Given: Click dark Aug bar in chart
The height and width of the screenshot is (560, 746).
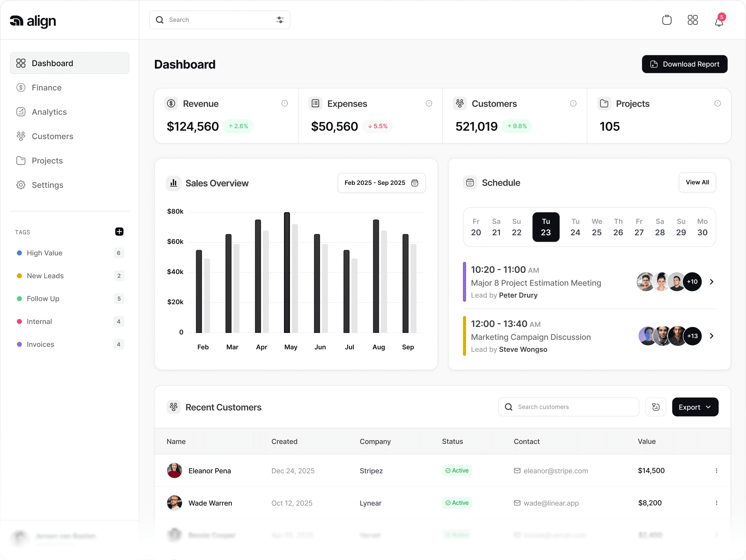Looking at the screenshot, I should (376, 276).
